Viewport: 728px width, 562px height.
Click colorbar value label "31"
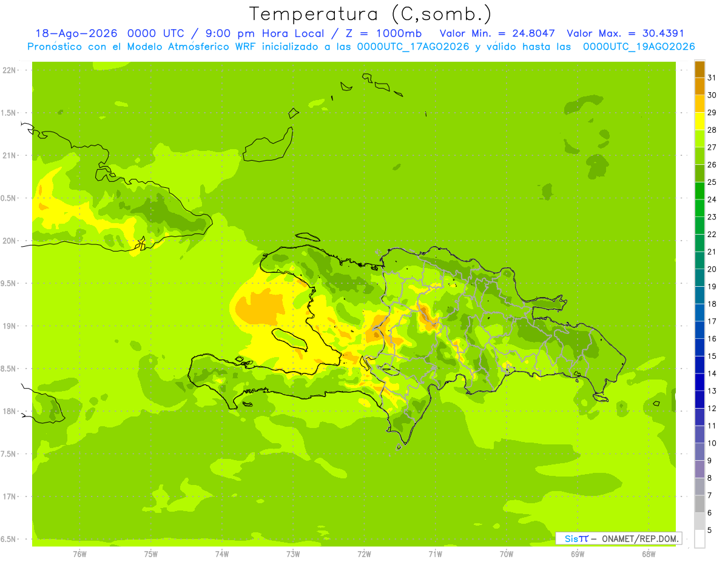[x=712, y=78]
